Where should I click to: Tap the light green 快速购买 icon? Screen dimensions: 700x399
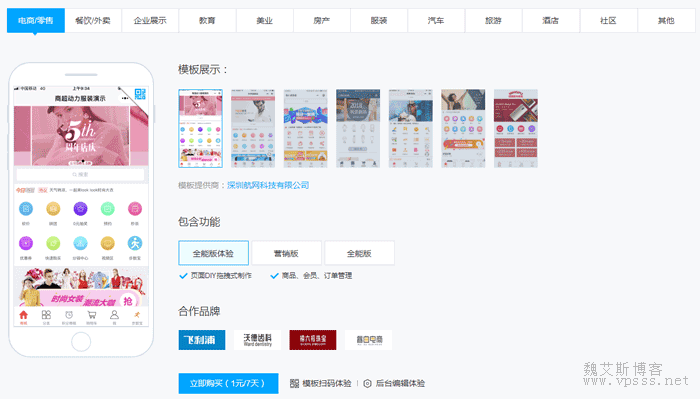53,243
